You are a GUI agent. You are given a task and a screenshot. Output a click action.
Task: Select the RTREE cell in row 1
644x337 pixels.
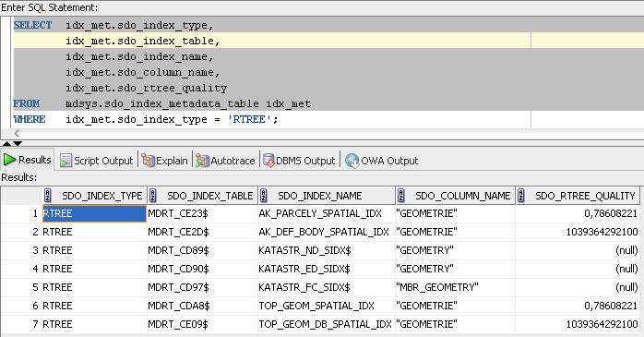point(94,213)
